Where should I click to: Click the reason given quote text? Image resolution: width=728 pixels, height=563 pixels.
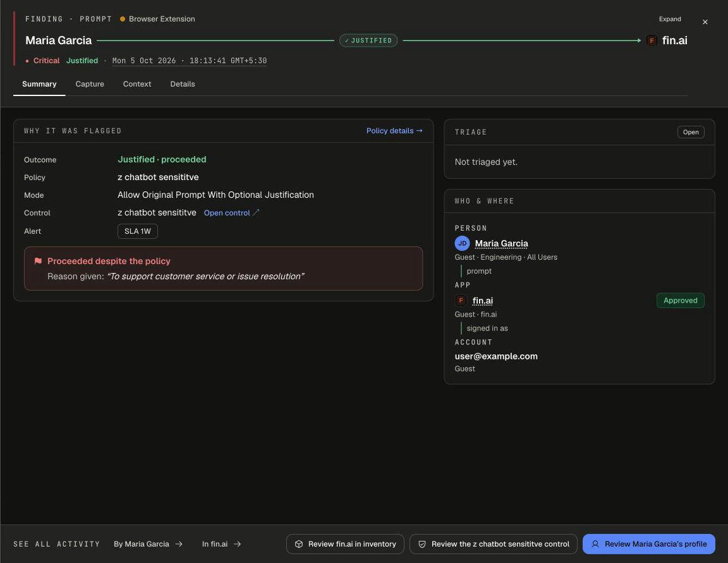coord(205,276)
